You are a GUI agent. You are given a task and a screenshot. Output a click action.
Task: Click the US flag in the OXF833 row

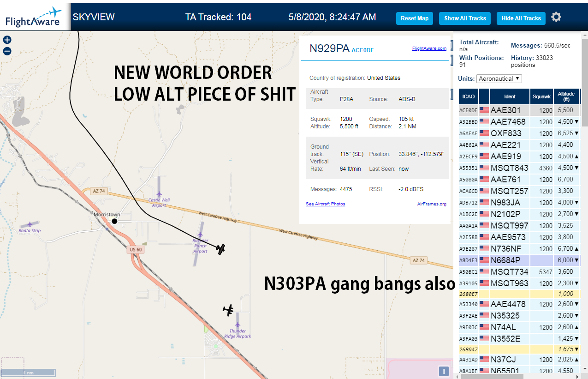point(484,133)
